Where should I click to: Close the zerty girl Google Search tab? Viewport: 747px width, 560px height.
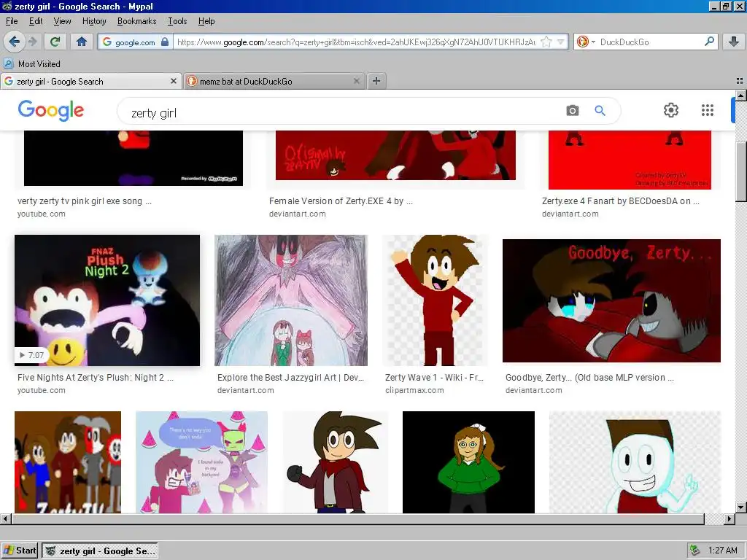(174, 82)
